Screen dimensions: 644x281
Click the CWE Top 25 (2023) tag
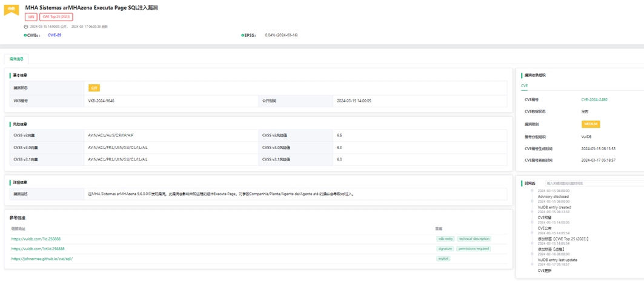[x=56, y=17]
